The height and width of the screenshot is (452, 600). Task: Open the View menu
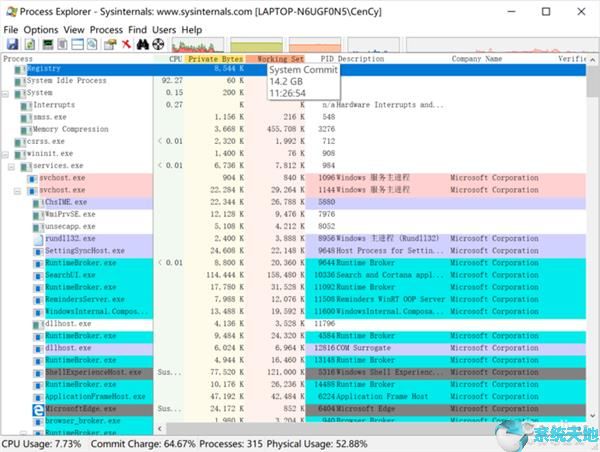coord(74,30)
